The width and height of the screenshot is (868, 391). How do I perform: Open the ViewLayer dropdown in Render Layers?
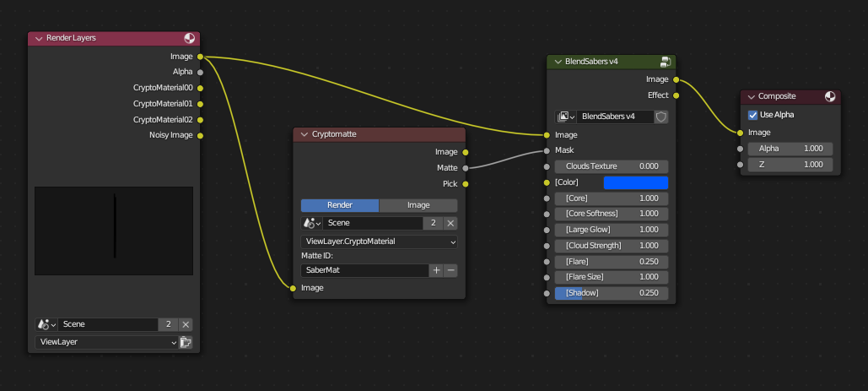pos(106,342)
